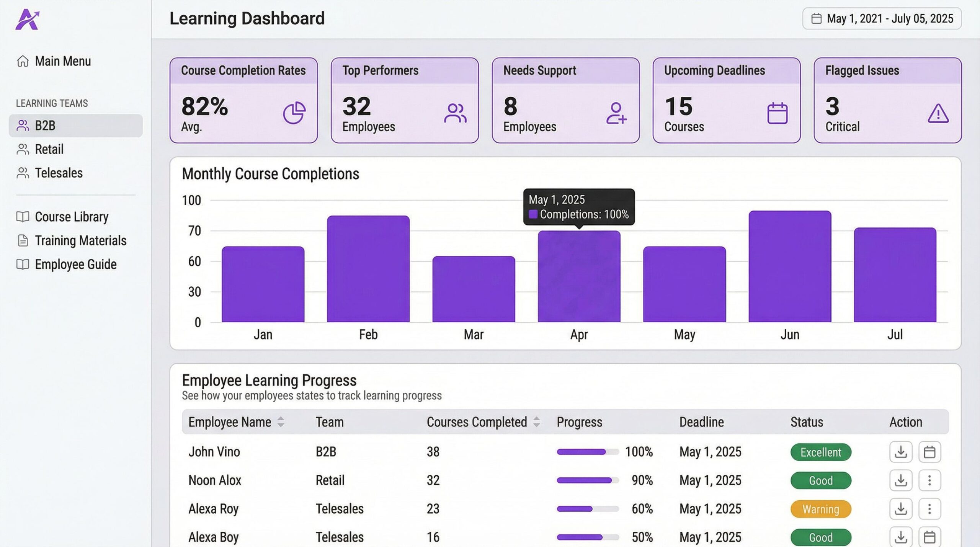
Task: Open the date range picker
Action: [882, 18]
